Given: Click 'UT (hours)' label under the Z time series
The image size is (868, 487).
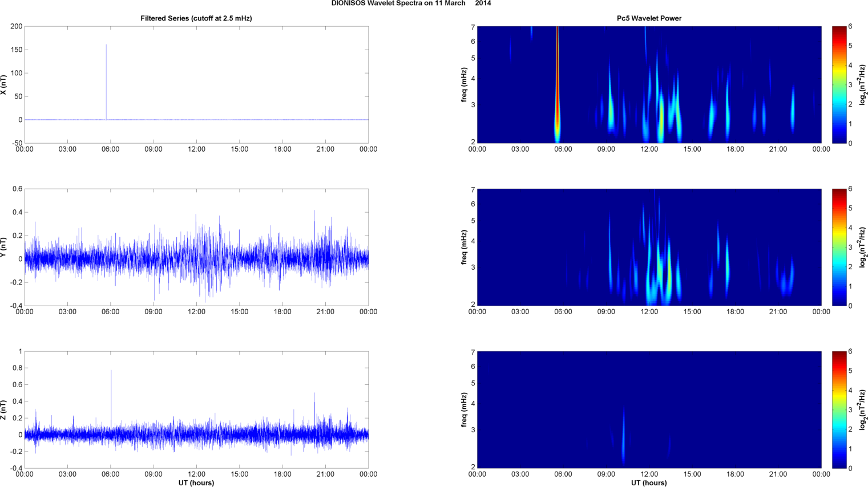Looking at the screenshot, I should click(196, 483).
